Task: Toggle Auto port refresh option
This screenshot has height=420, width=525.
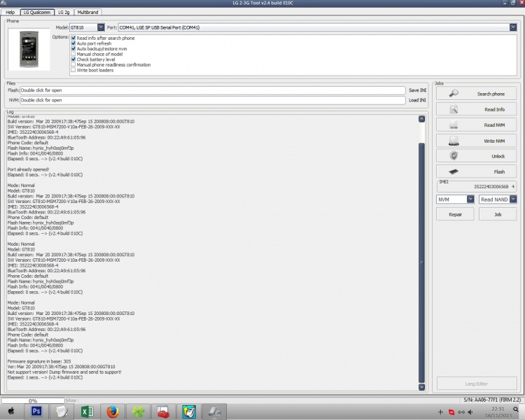Action: click(x=73, y=43)
